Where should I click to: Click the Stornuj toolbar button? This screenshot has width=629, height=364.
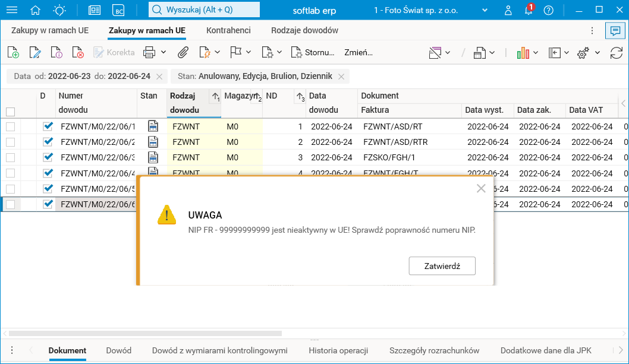coord(313,53)
